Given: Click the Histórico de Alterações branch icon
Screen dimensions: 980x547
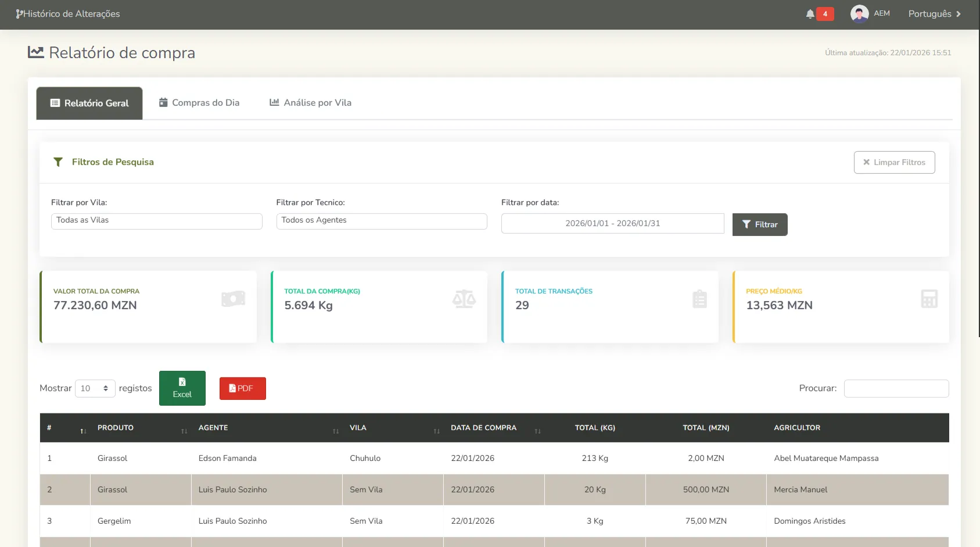Looking at the screenshot, I should [19, 14].
